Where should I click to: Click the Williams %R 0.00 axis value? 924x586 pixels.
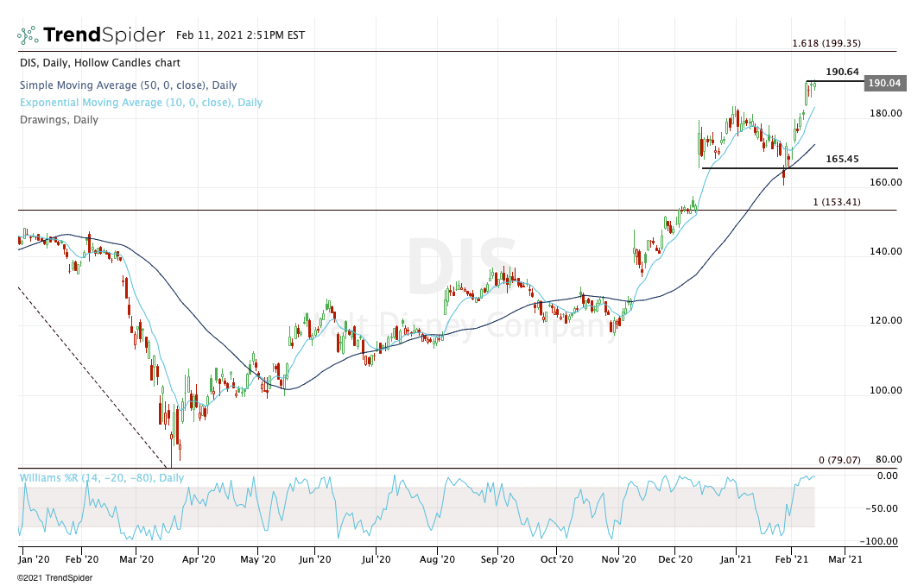coord(888,476)
